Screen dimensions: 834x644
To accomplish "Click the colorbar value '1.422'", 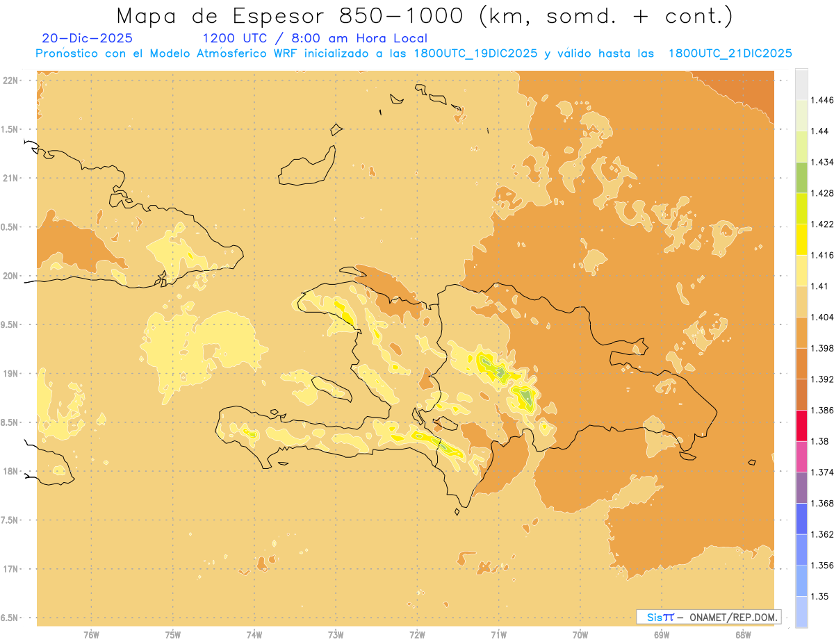I will tap(822, 224).
